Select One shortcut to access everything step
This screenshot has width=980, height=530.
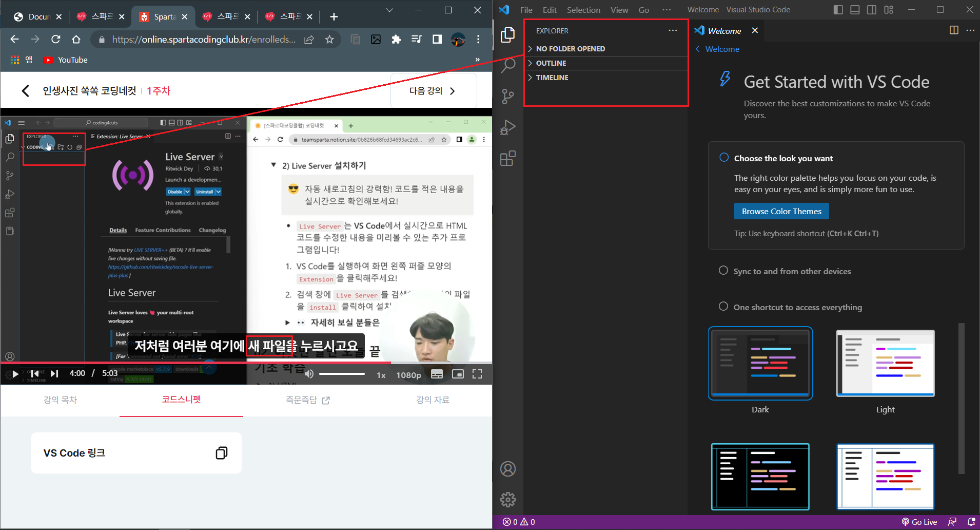[797, 307]
